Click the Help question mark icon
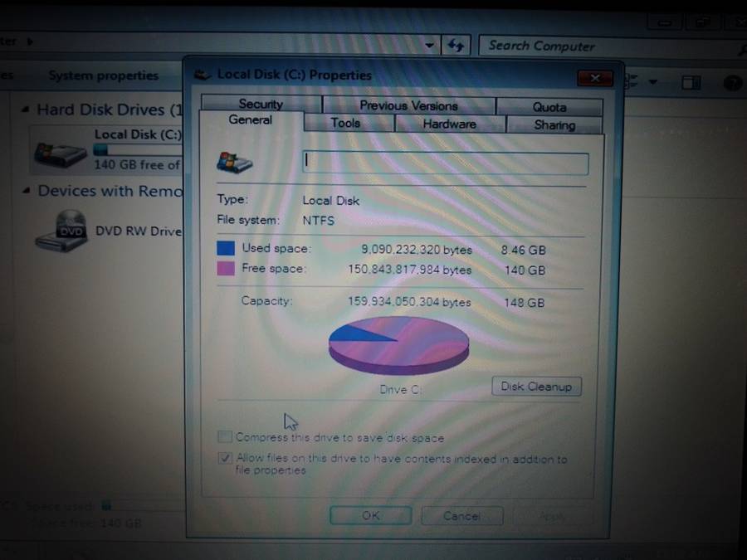Screen dimensions: 747x560 pos(731,82)
